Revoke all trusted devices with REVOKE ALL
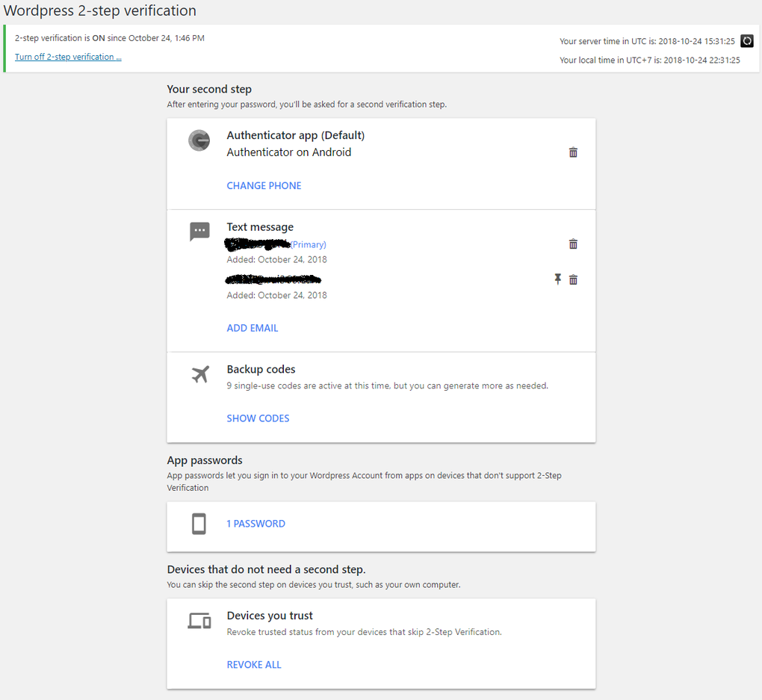The height and width of the screenshot is (700, 762). pos(254,664)
